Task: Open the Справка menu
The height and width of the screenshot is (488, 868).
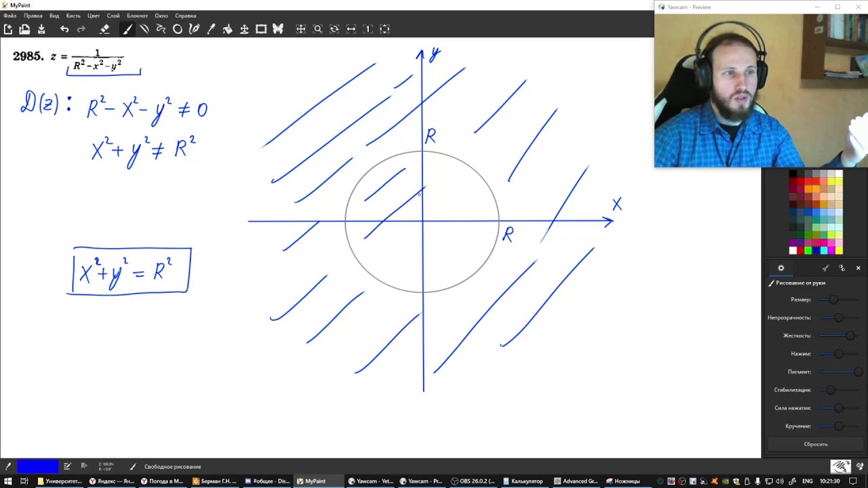Action: pyautogui.click(x=186, y=16)
